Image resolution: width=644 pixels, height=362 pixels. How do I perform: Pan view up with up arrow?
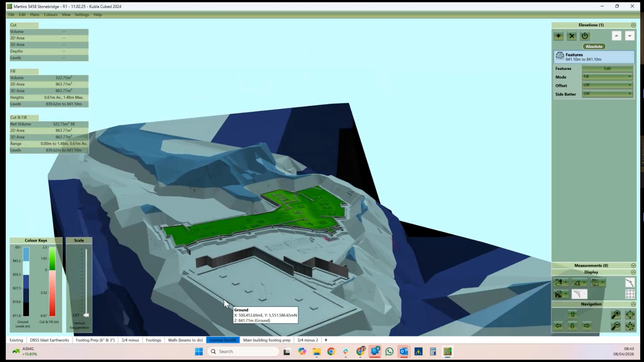pos(573,314)
